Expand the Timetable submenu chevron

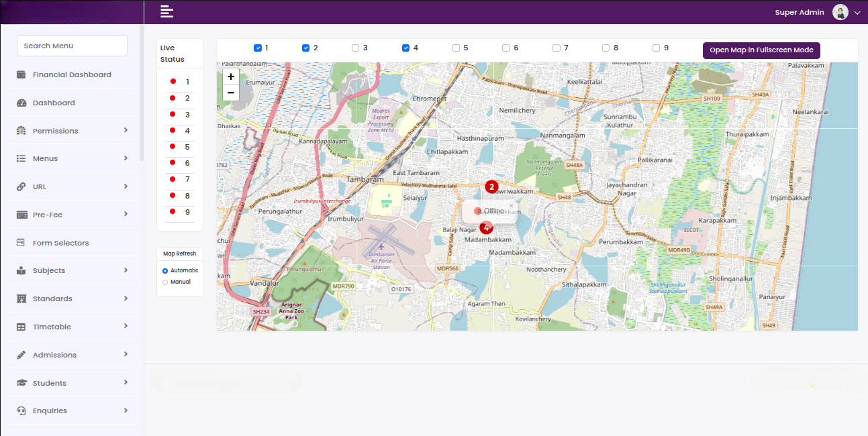tap(126, 326)
